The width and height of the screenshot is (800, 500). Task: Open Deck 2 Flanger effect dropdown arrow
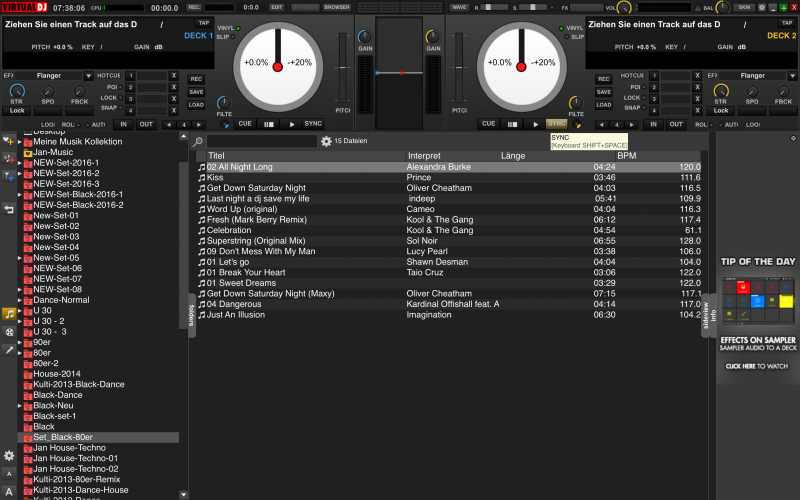(x=792, y=76)
